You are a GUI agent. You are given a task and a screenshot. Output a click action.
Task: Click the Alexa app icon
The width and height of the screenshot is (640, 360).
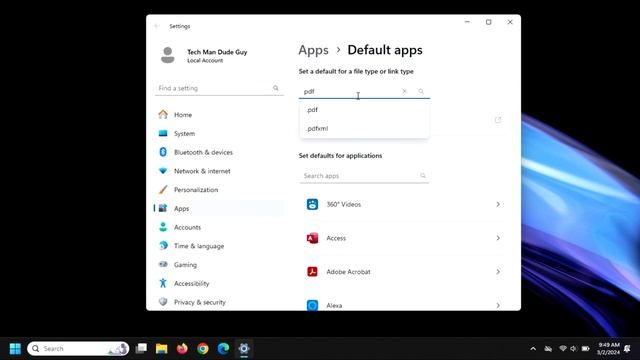tap(312, 305)
